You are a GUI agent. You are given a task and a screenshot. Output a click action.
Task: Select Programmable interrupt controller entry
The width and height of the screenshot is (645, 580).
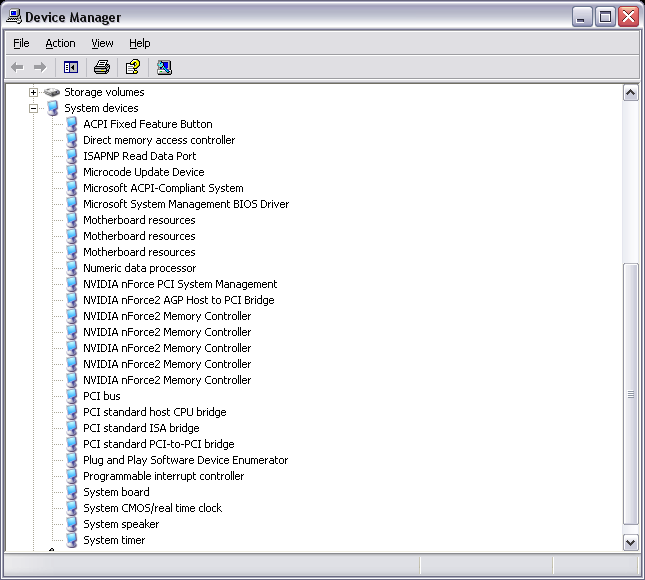click(x=163, y=476)
